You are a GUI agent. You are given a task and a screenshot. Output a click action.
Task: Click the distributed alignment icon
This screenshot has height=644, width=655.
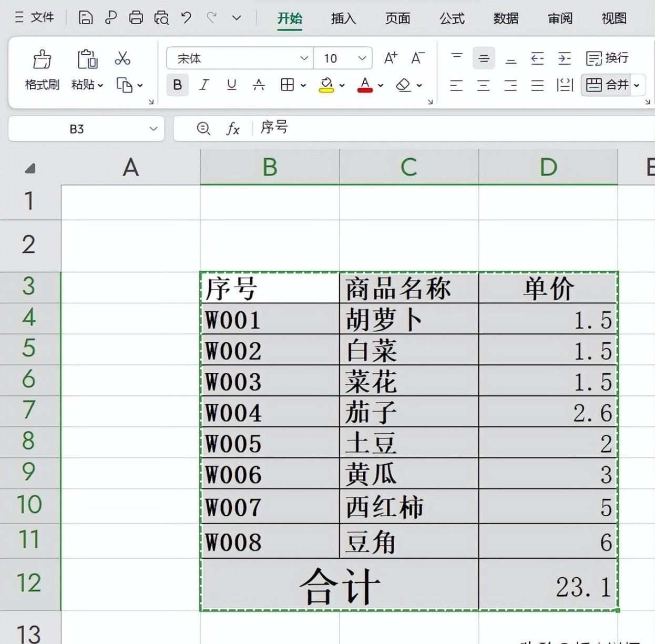[565, 85]
